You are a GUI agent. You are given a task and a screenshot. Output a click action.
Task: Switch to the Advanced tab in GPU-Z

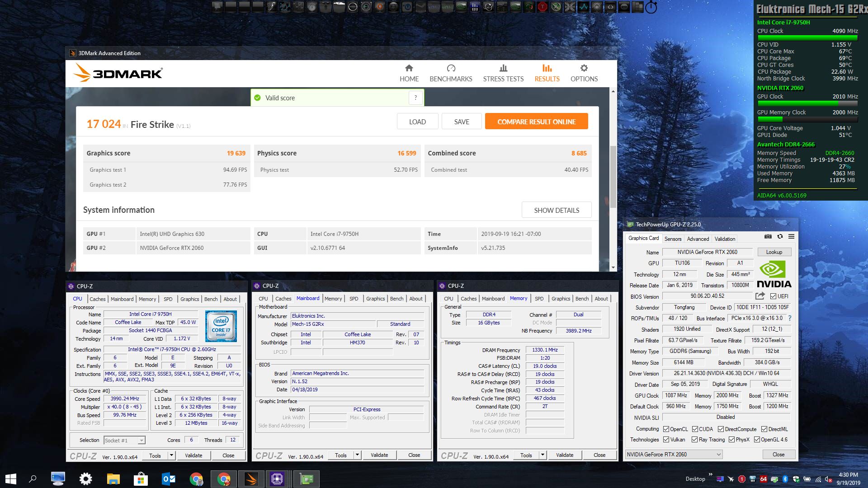(698, 239)
